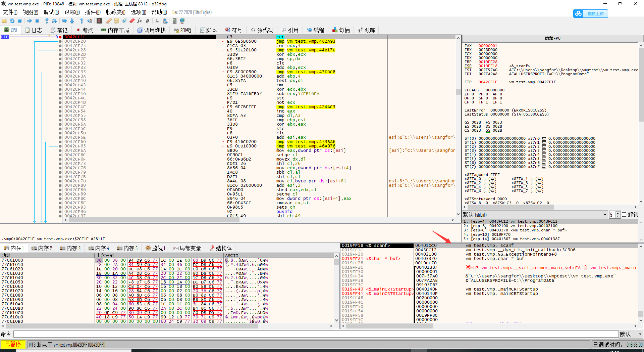Viewport: 644px width, 352px height.
Task: Click the disassembly vertical scrollbar thumb
Action: click(x=458, y=92)
